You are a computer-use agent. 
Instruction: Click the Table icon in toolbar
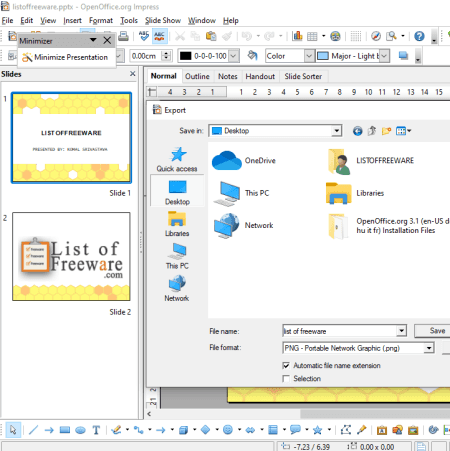point(312,36)
